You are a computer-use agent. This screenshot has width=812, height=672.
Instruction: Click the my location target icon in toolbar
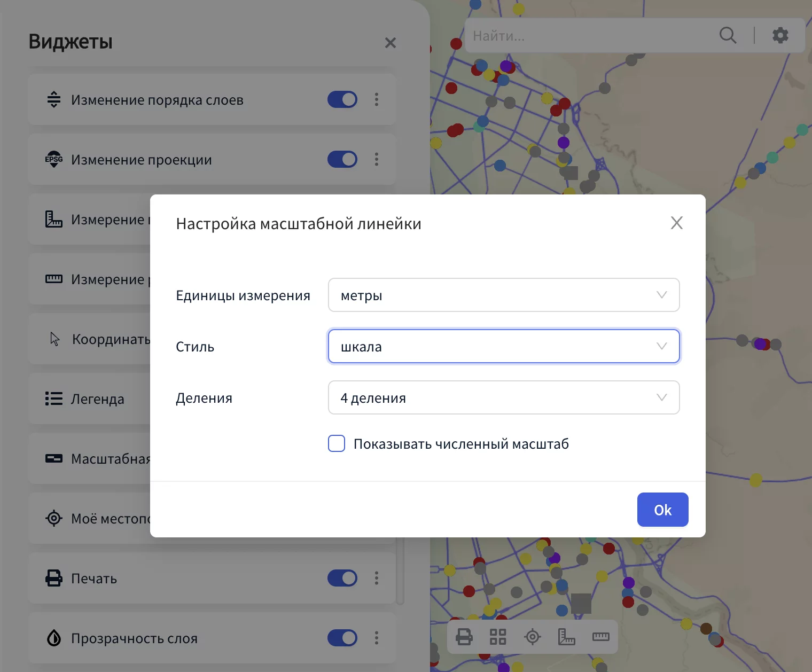[x=533, y=637]
